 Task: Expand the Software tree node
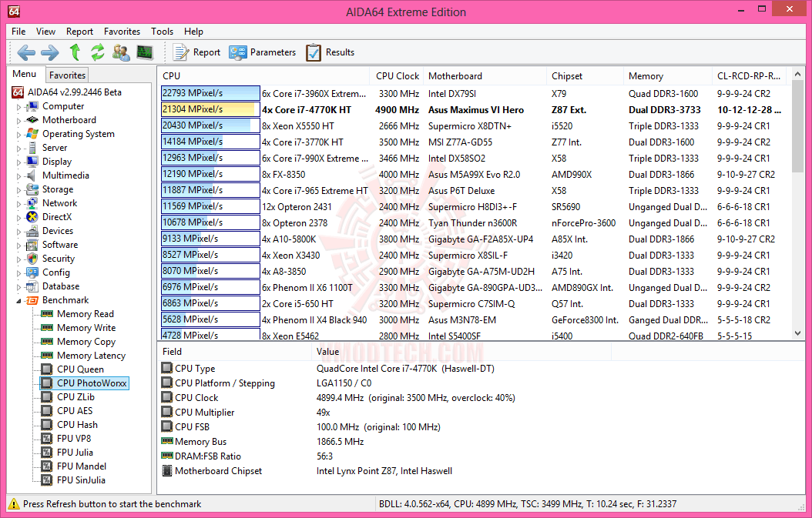[19, 246]
